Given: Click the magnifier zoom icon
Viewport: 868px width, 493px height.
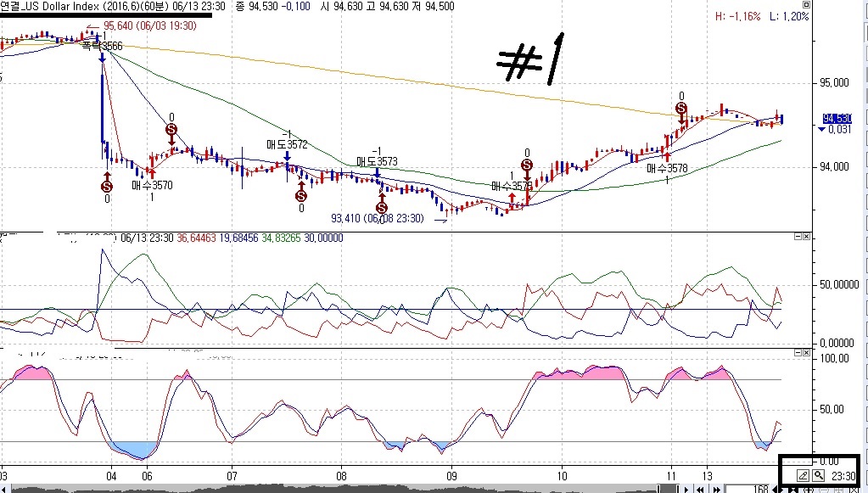Looking at the screenshot, I should point(819,476).
